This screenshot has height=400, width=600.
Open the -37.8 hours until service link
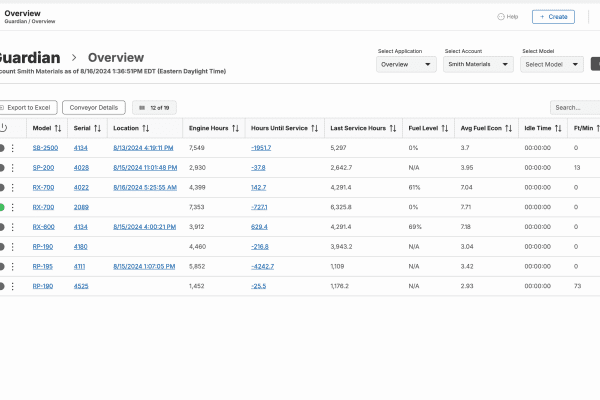258,168
